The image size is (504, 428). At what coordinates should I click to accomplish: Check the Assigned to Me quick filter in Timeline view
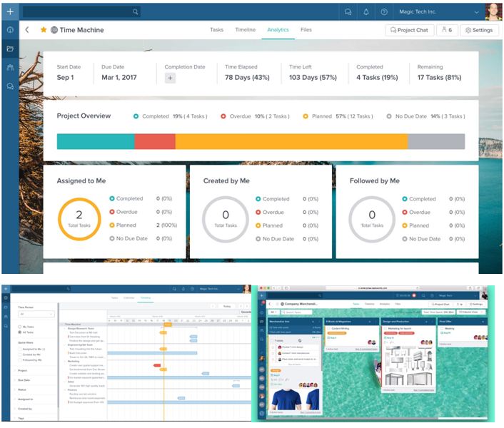click(20, 349)
